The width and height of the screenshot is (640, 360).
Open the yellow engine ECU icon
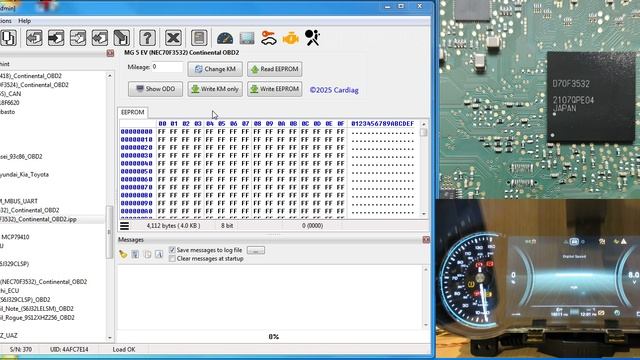coord(291,39)
